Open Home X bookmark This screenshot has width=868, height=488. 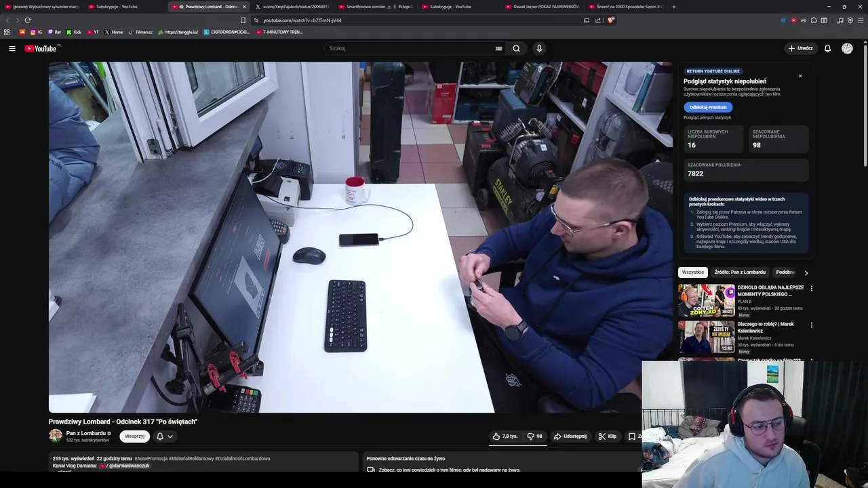point(114,32)
